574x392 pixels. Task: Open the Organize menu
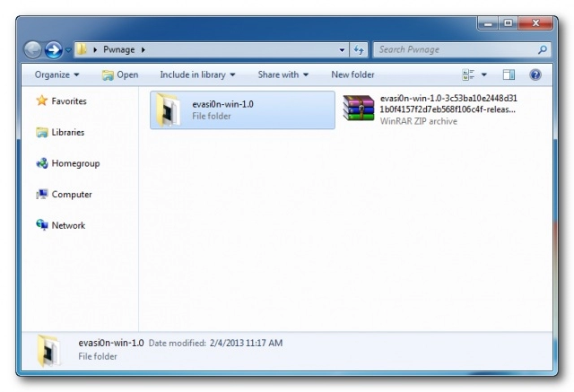pos(57,74)
